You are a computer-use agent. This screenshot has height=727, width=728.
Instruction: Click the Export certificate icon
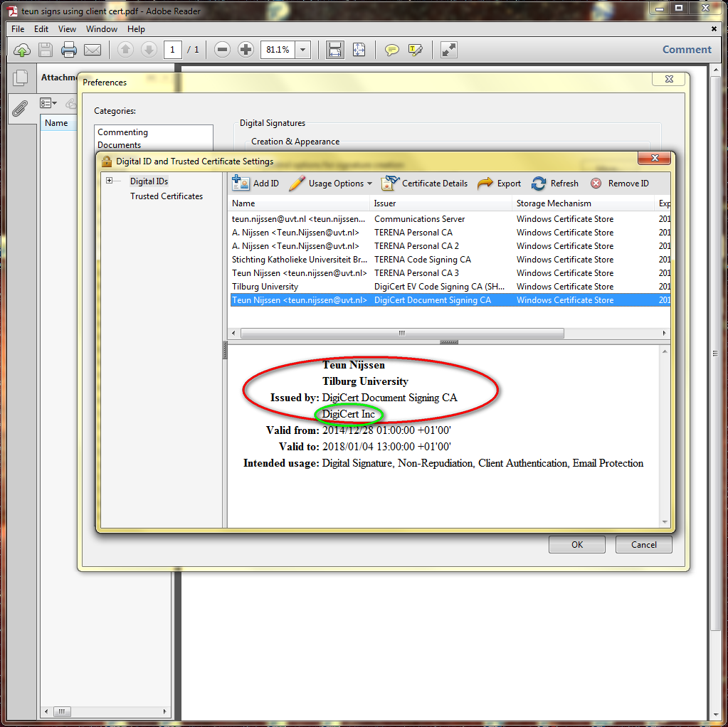pos(485,183)
